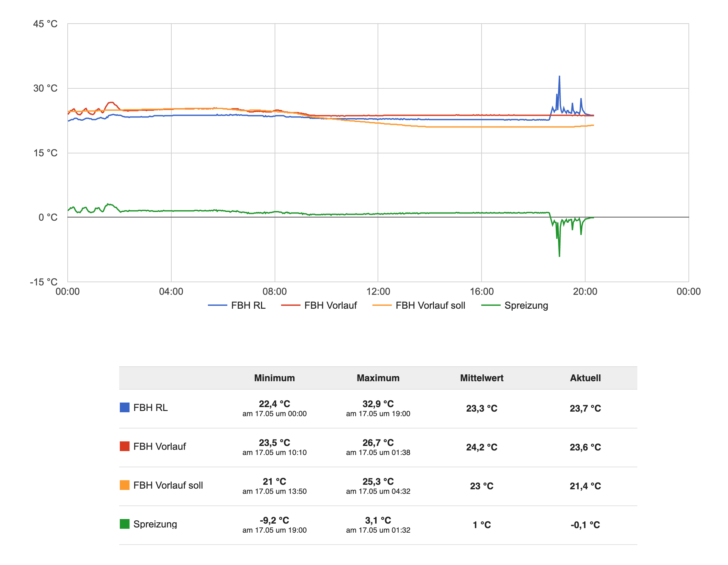Screen dimensions: 728x565
Task: Click the 45 °C y-axis label
Action: [45, 24]
